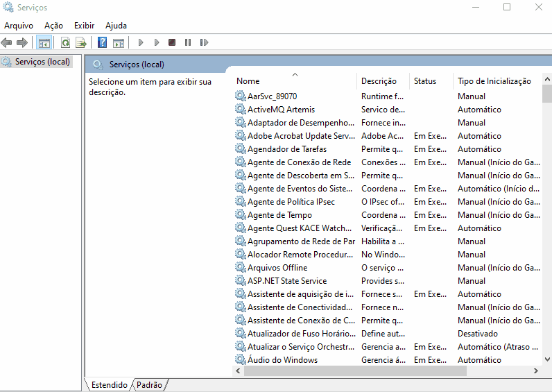Open the Help toolbar icon
Viewport: 552px width, 392px height.
pyautogui.click(x=102, y=42)
